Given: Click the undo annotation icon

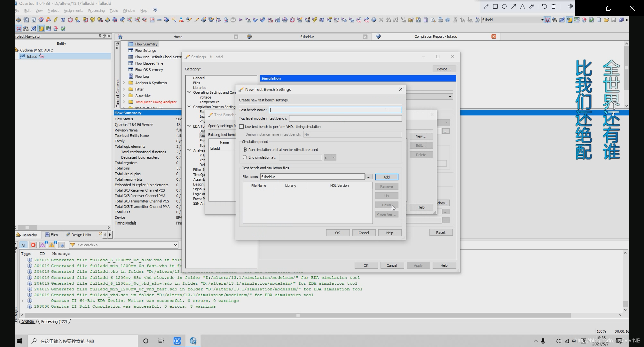Looking at the screenshot, I should [x=544, y=6].
